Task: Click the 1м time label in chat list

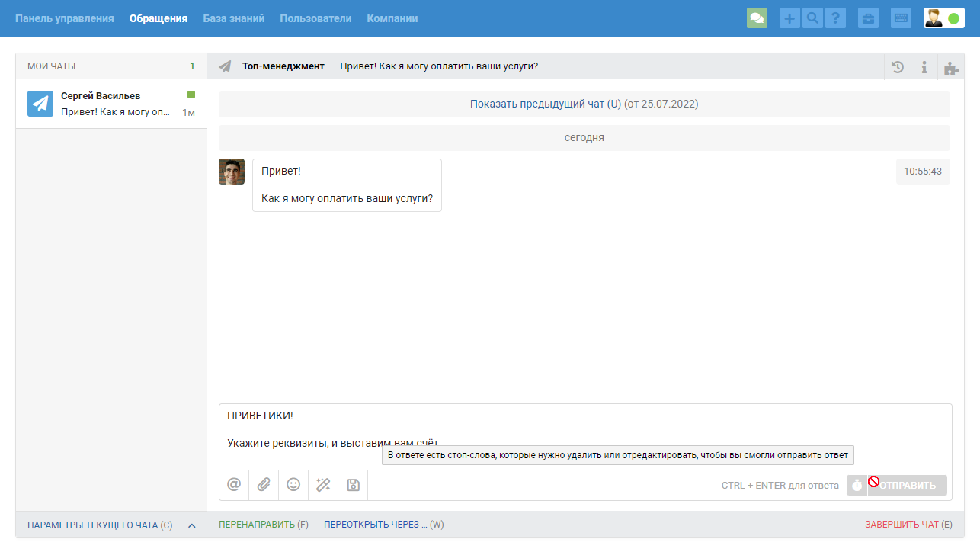Action: pos(188,112)
